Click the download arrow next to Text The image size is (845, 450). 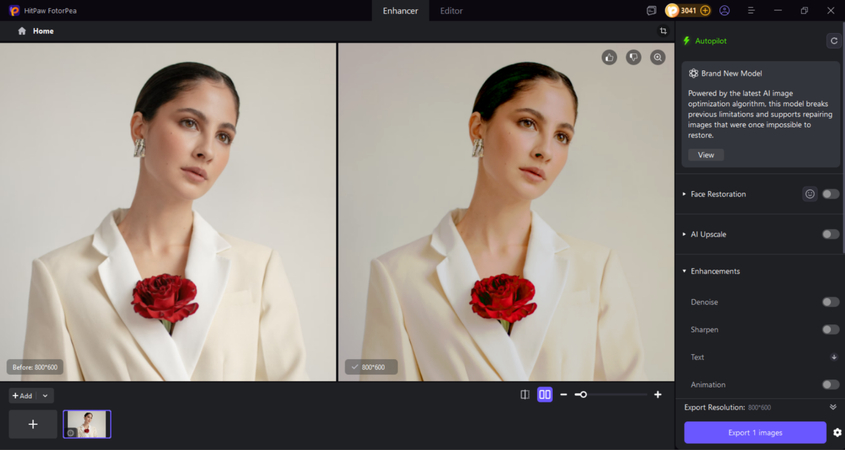(x=834, y=357)
